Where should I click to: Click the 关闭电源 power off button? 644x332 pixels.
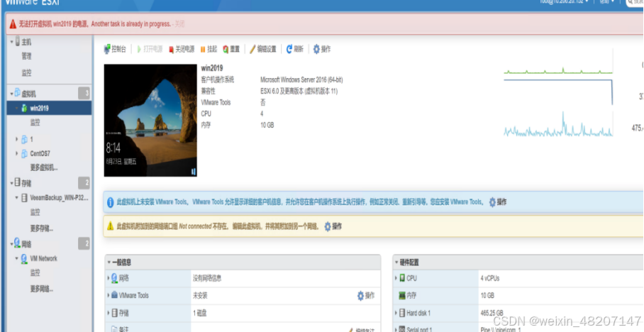[x=181, y=49]
